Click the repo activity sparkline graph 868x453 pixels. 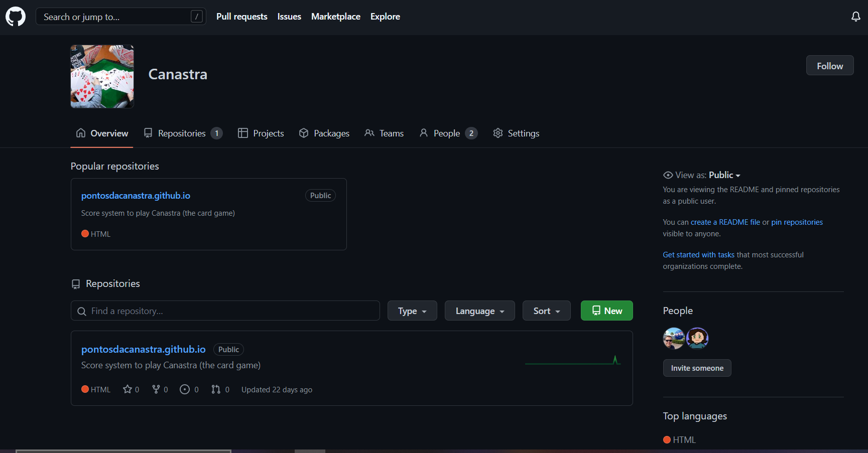pos(573,360)
